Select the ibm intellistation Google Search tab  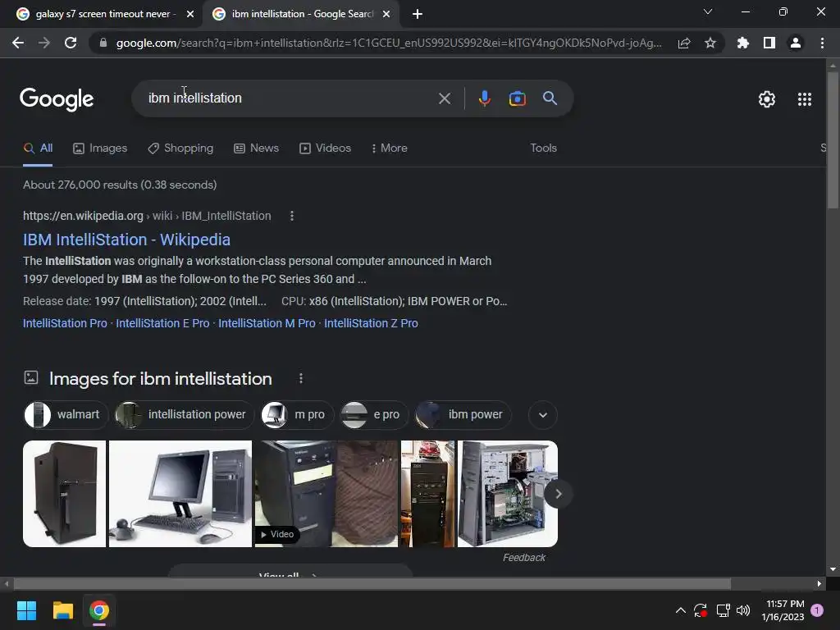(x=302, y=14)
